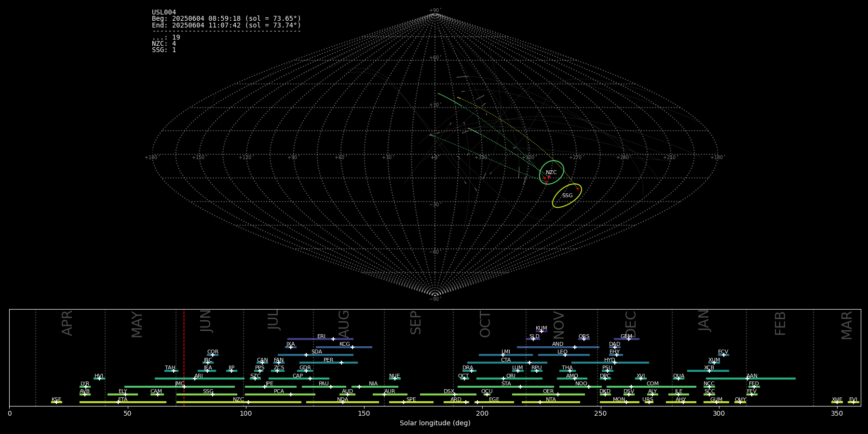868x434 pixels.
Task: Click the KUM shower label at the timeline top
Action: 541,328
